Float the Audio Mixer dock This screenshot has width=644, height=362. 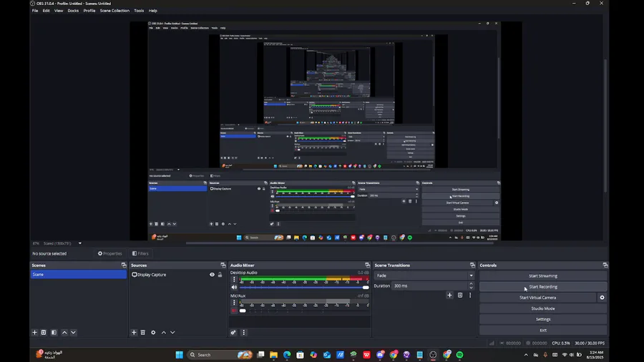click(x=367, y=265)
